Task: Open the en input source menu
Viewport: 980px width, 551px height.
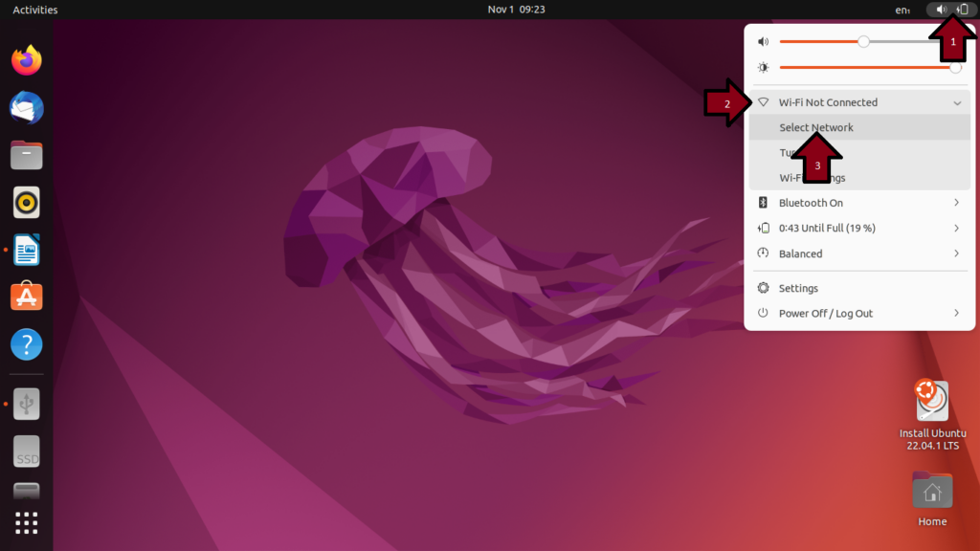Action: point(902,10)
